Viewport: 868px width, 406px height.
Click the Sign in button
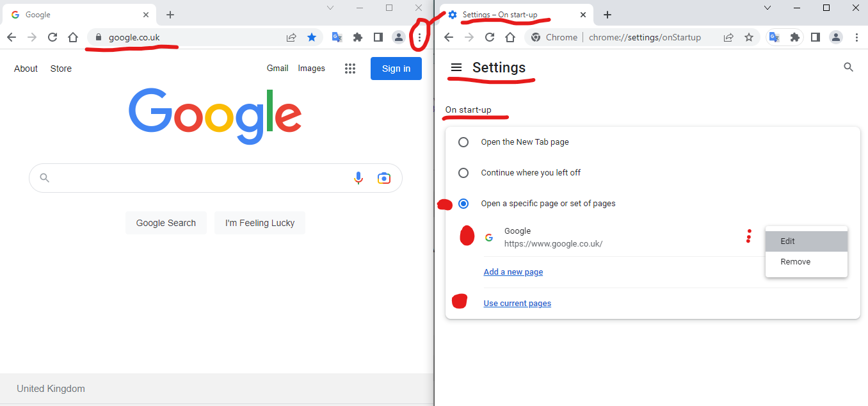[x=396, y=69]
